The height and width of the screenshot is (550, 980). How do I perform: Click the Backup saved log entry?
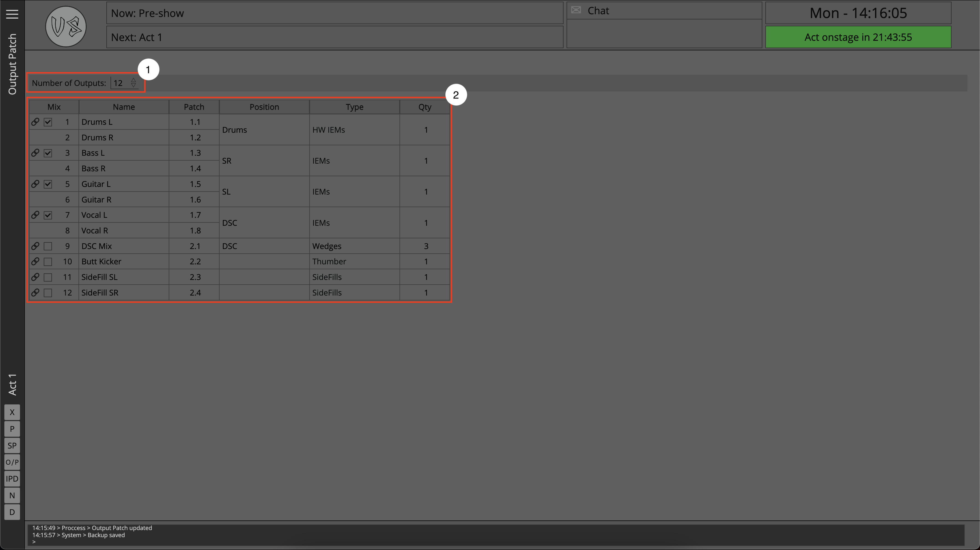(78, 535)
